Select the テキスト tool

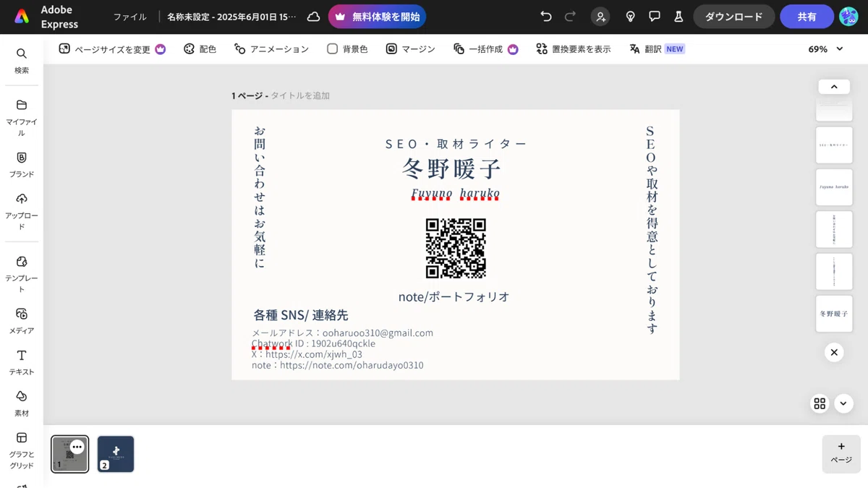[22, 362]
